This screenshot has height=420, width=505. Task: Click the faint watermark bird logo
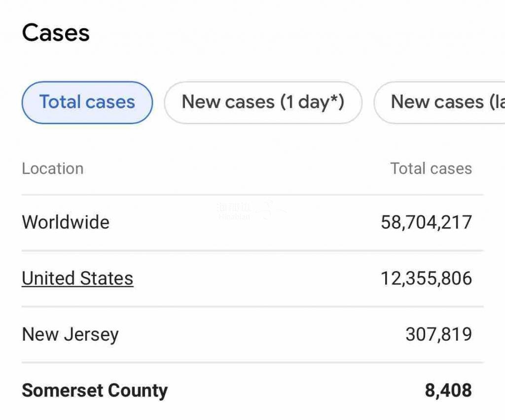click(269, 210)
